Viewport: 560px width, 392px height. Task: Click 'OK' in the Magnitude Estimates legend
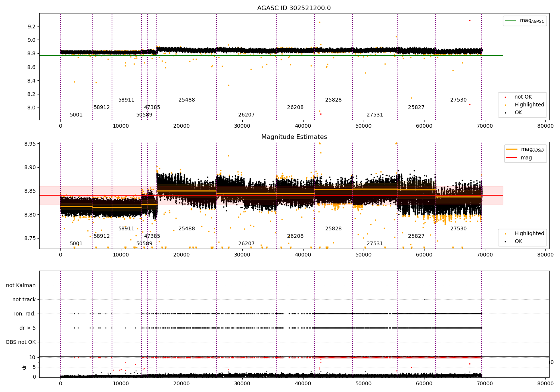tap(518, 242)
